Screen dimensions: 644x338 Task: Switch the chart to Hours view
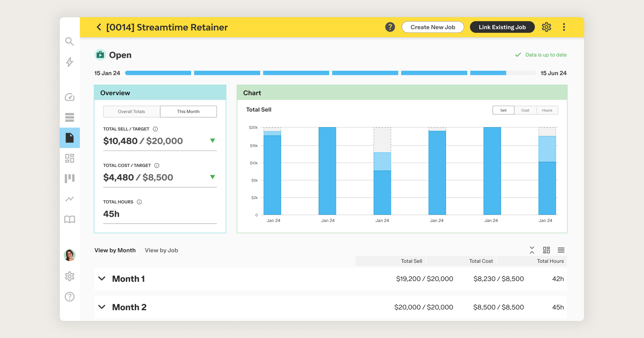pyautogui.click(x=547, y=110)
